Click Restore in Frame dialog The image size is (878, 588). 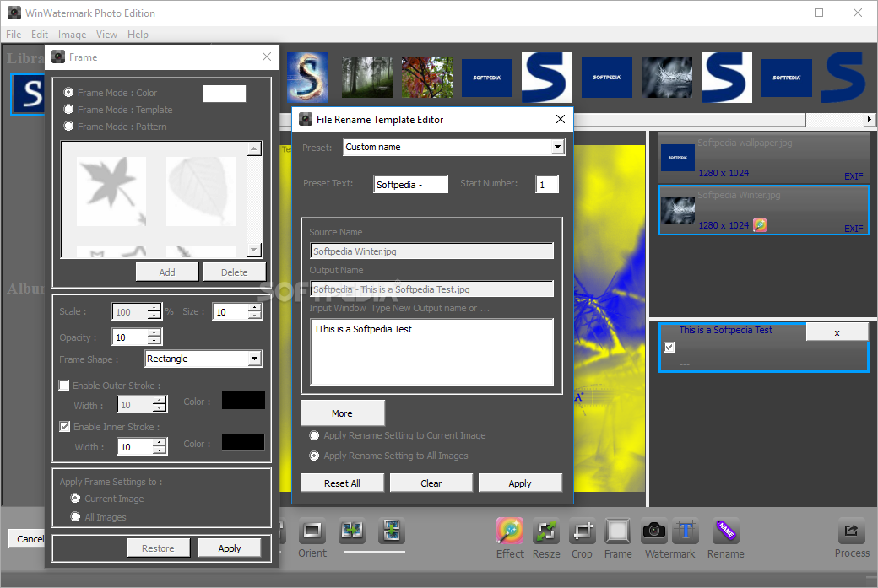pos(158,548)
